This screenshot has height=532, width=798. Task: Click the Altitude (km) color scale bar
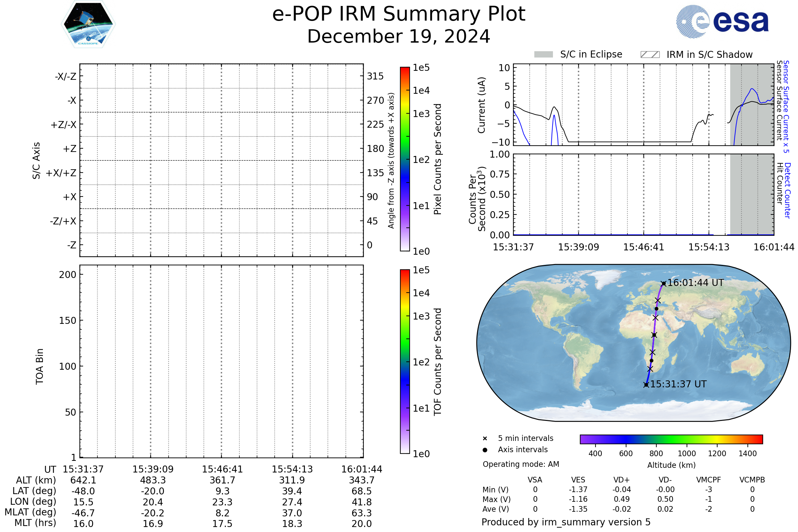[671, 439]
